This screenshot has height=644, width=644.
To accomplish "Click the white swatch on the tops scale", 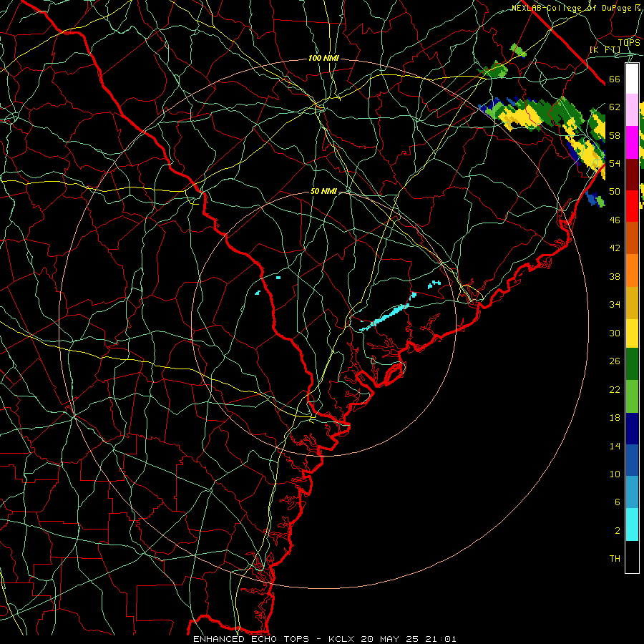I will (x=632, y=79).
